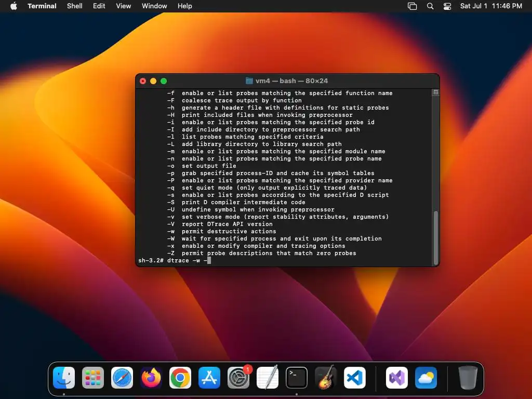Click the '-f ... specified function name' line
Viewport: 532px width, 399px height.
point(280,93)
